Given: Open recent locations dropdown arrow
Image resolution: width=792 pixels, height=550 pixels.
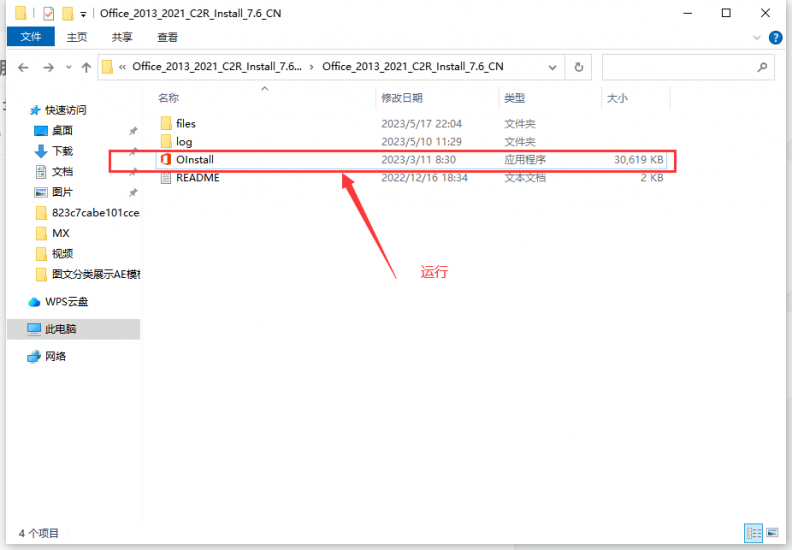Looking at the screenshot, I should click(x=69, y=67).
